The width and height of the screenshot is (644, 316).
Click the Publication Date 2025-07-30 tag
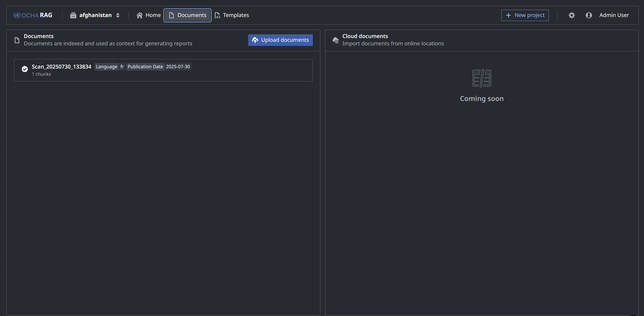tap(159, 67)
